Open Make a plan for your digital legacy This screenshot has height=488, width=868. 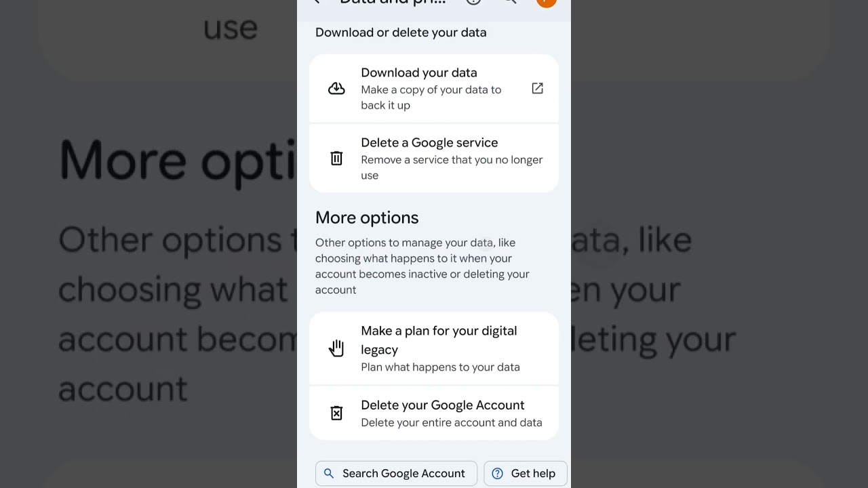coord(439,340)
